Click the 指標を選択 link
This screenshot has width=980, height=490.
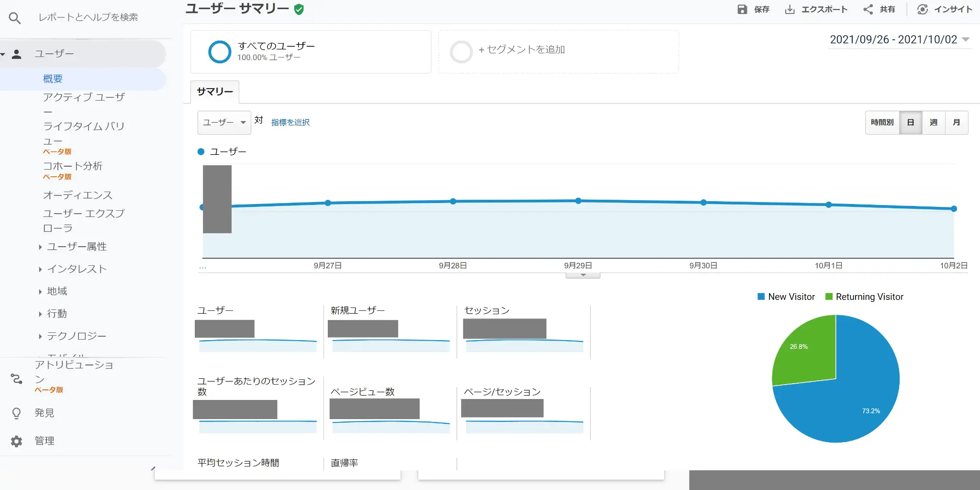pyautogui.click(x=290, y=123)
